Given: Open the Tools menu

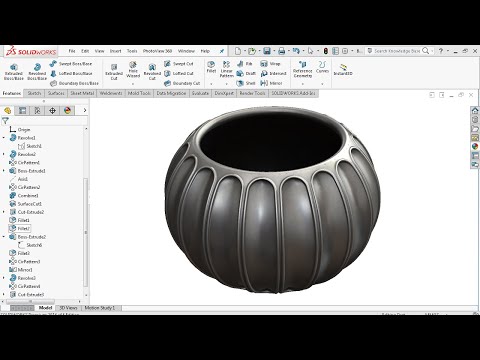Looking at the screenshot, I should point(132,51).
